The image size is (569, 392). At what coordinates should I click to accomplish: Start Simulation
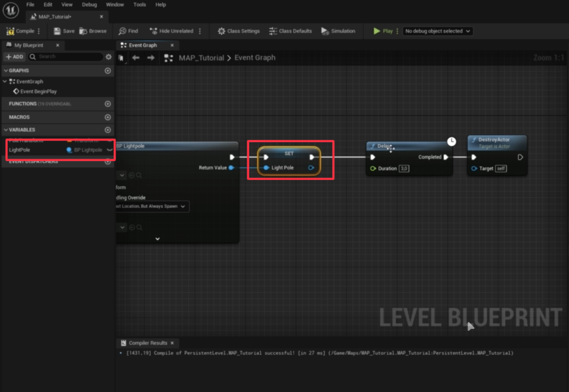pos(338,31)
